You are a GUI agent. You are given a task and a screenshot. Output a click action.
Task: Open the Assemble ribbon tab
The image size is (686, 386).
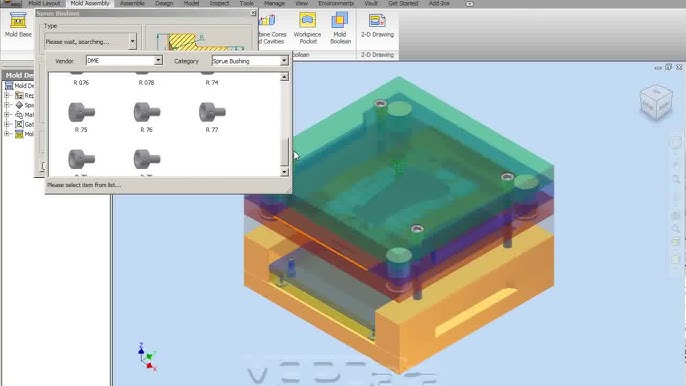(132, 4)
